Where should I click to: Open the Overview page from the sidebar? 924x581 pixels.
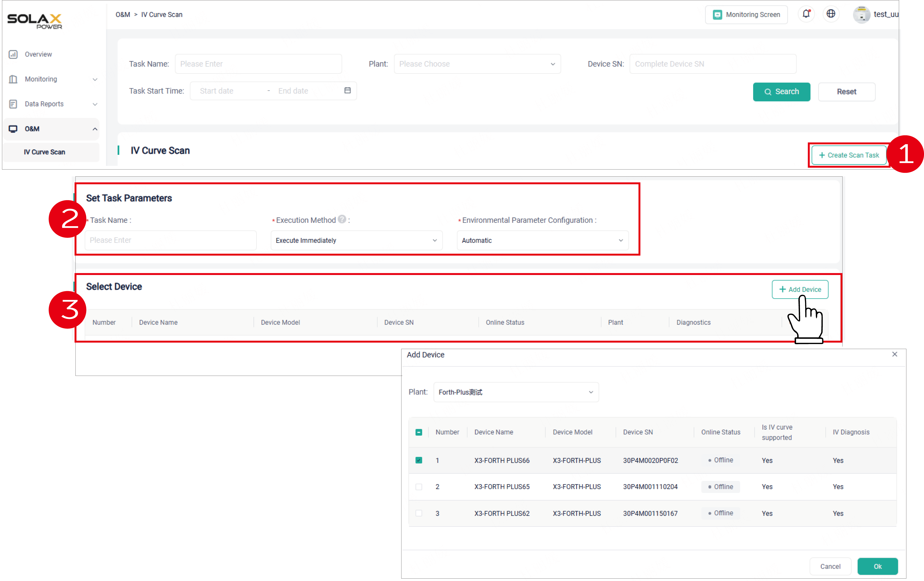coord(38,54)
